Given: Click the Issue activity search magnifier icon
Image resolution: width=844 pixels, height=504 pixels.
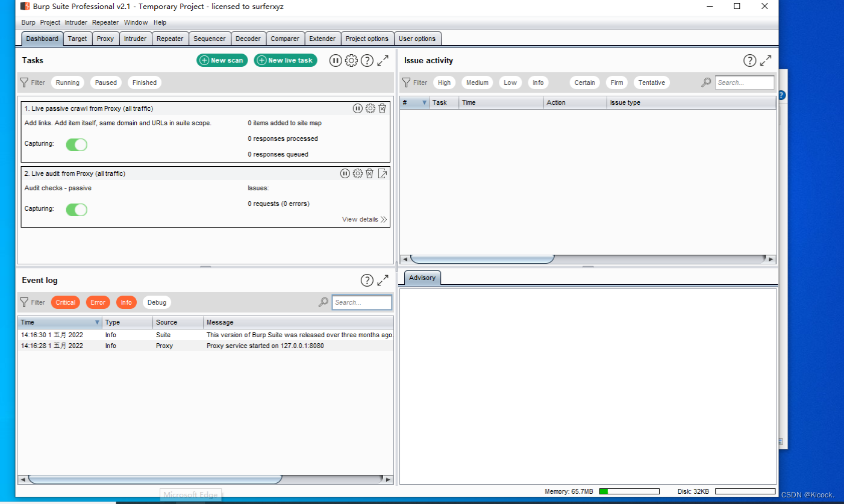Looking at the screenshot, I should [706, 82].
